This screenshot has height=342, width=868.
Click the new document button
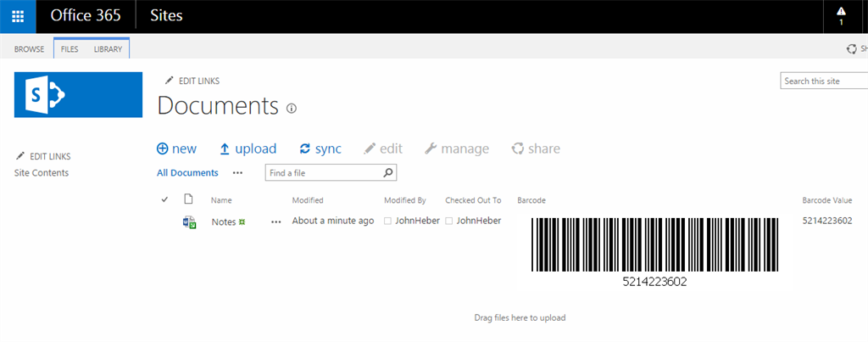point(176,149)
